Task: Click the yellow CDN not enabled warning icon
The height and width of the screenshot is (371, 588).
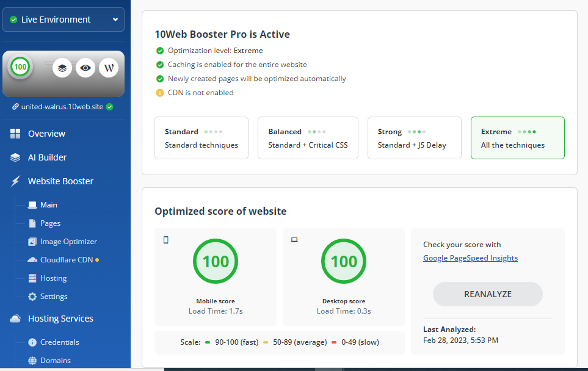Action: tap(160, 93)
